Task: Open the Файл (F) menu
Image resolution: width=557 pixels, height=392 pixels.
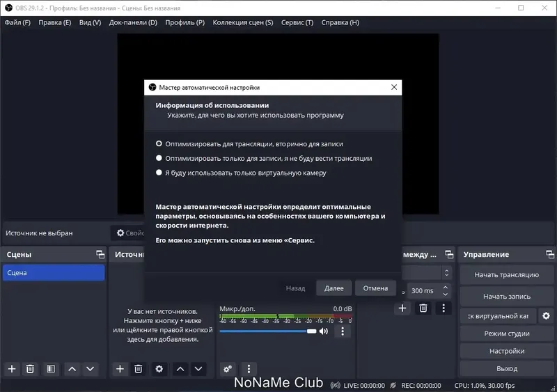Action: click(x=17, y=22)
